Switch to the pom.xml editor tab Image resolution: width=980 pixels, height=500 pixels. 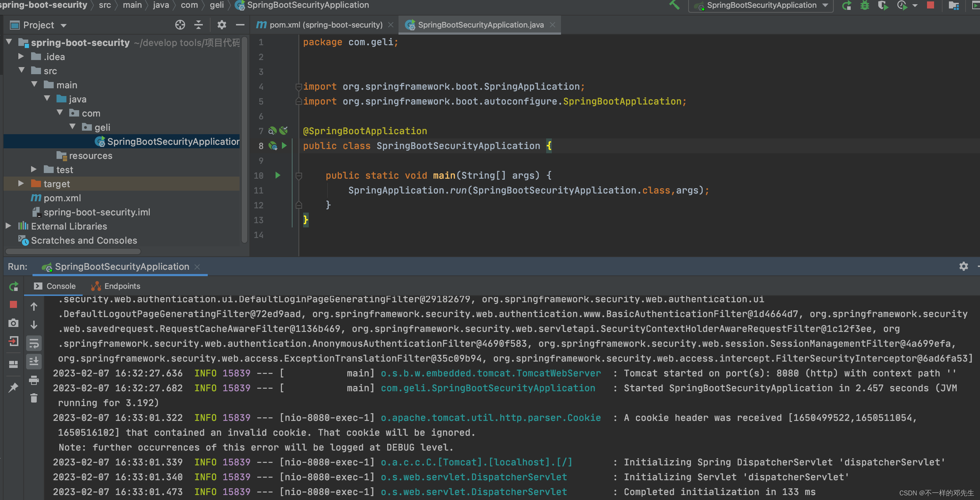pyautogui.click(x=325, y=24)
